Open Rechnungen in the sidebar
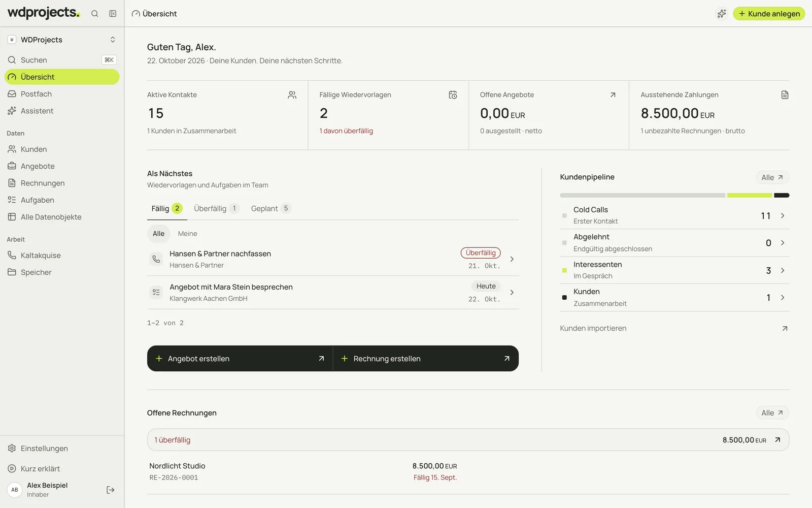This screenshot has height=508, width=812. (x=62, y=183)
